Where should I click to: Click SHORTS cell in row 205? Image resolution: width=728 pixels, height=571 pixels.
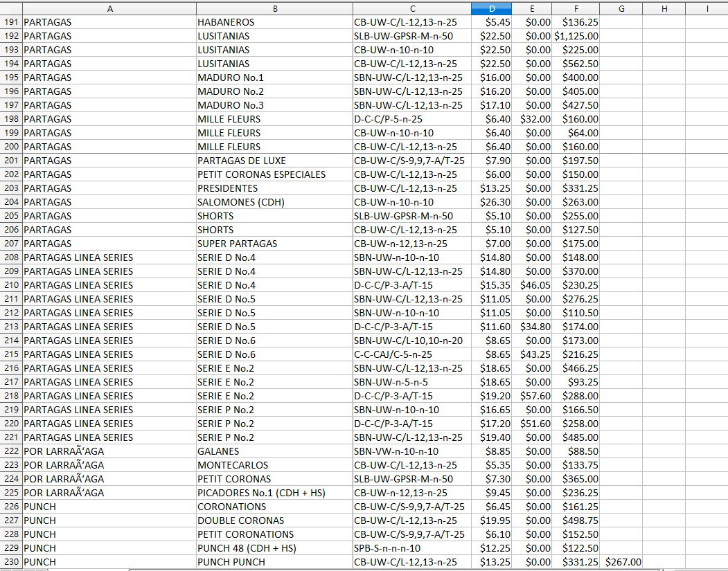(x=275, y=216)
